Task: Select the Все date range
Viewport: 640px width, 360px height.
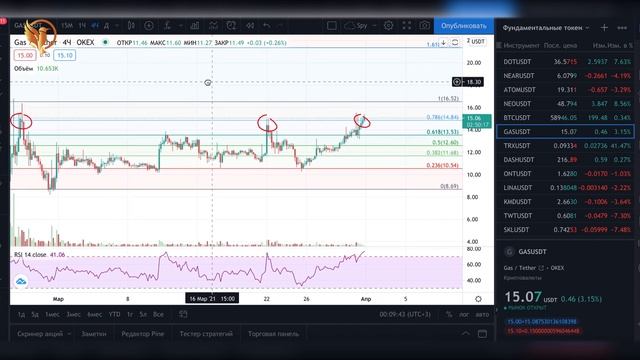Action: click(158, 314)
